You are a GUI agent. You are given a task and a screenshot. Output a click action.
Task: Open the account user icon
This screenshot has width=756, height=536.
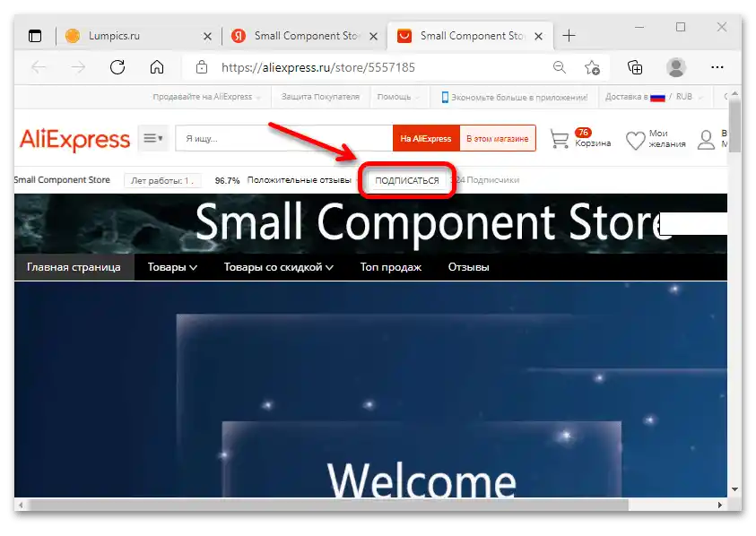pos(706,140)
